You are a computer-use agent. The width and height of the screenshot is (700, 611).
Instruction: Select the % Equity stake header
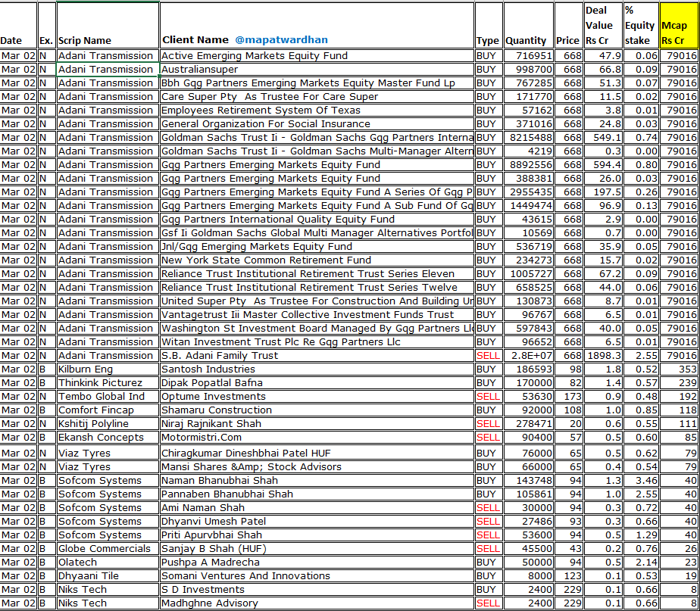coord(641,26)
